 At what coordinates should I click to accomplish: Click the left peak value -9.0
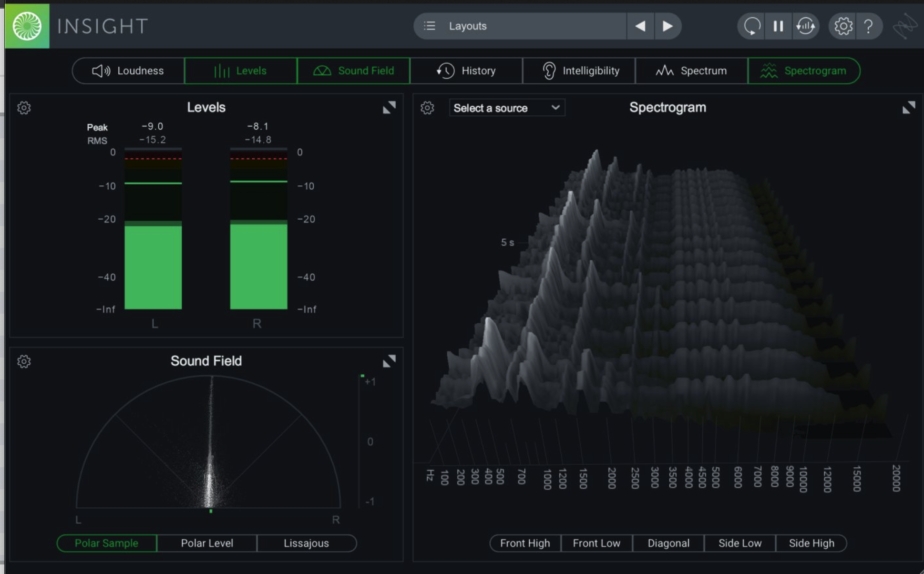153,126
